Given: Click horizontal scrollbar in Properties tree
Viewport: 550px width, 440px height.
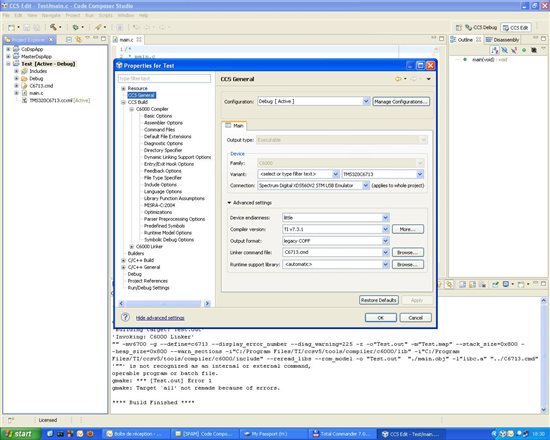Looking at the screenshot, I should click(164, 304).
